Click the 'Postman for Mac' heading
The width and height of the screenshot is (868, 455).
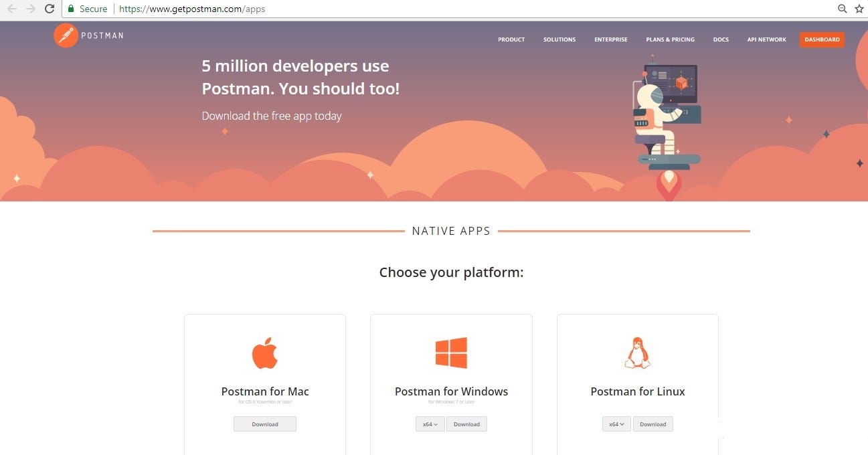265,391
